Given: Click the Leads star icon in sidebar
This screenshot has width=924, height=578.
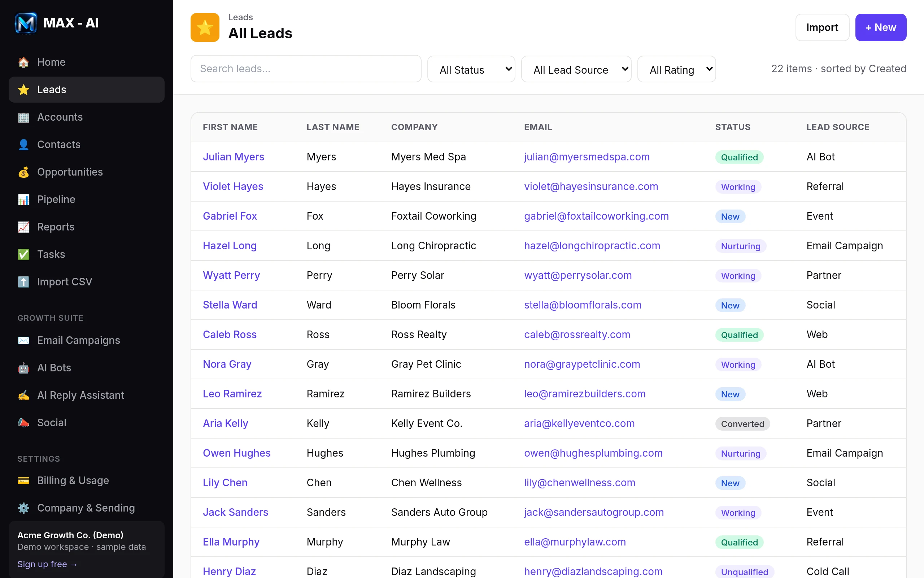Looking at the screenshot, I should tap(24, 90).
